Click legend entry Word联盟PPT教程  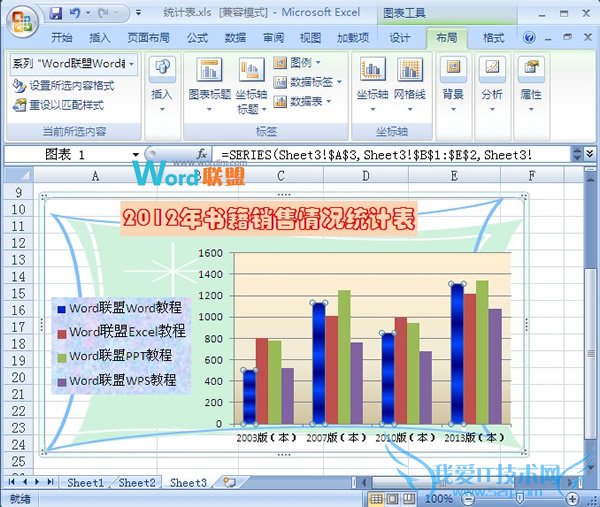point(115,356)
